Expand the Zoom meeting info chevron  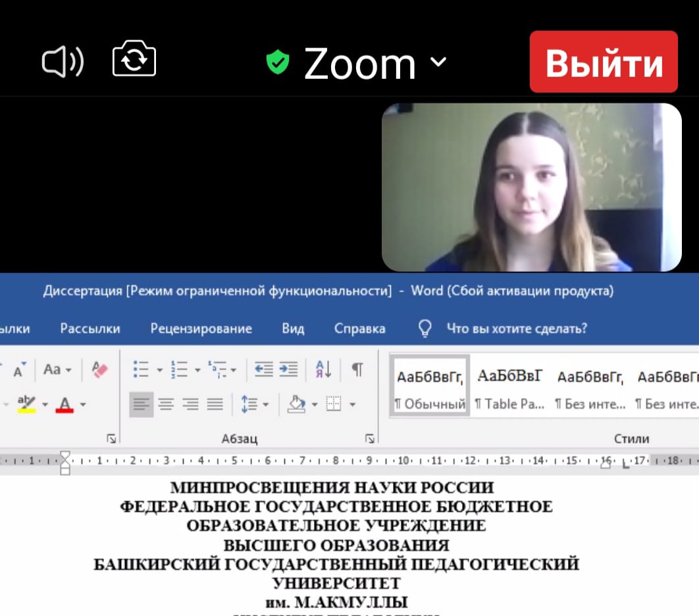[x=438, y=63]
